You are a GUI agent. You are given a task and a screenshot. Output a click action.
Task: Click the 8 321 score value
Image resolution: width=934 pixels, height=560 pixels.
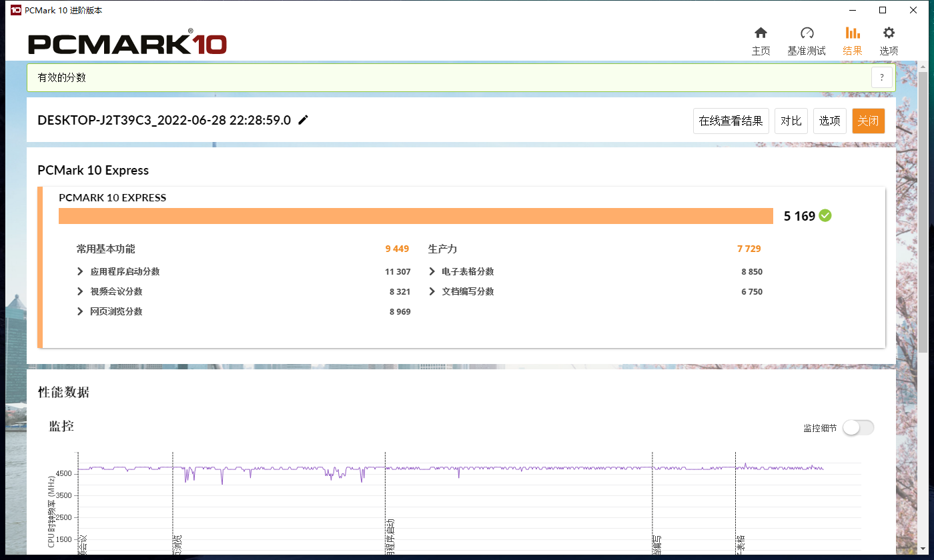point(400,292)
